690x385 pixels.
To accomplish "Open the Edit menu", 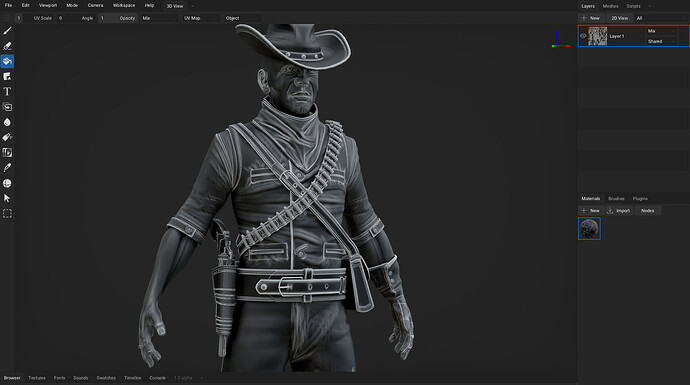I will (26, 5).
